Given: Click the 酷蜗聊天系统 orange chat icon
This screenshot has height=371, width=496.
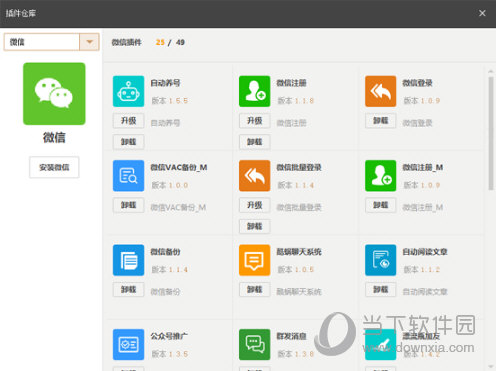Looking at the screenshot, I should (x=254, y=260).
